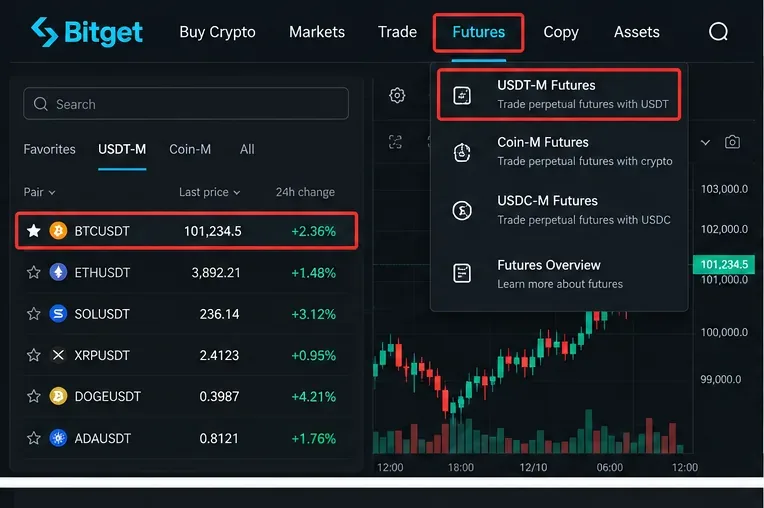The height and width of the screenshot is (508, 764).
Task: Favorite SOLUSDT with its star
Action: coord(34,314)
